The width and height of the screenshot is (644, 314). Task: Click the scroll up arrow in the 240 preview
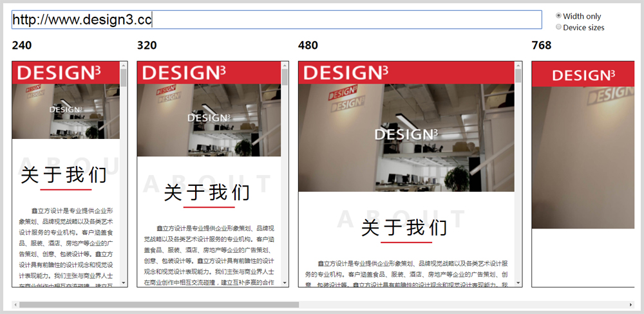coord(123,65)
